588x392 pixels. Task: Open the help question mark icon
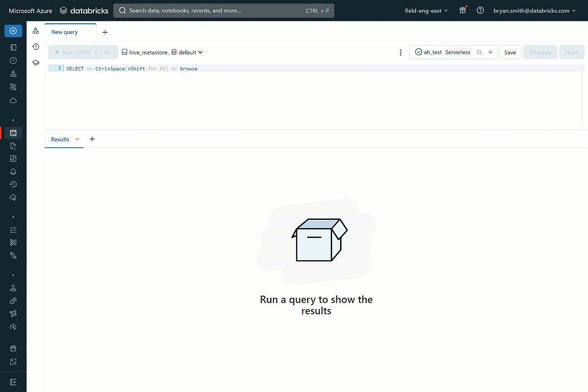[x=480, y=11]
